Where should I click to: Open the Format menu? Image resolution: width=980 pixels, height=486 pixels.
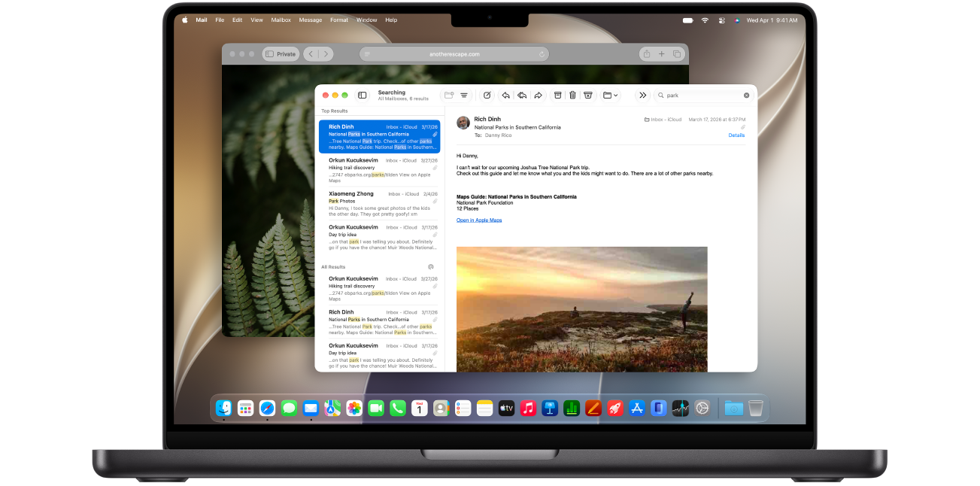[x=339, y=20]
